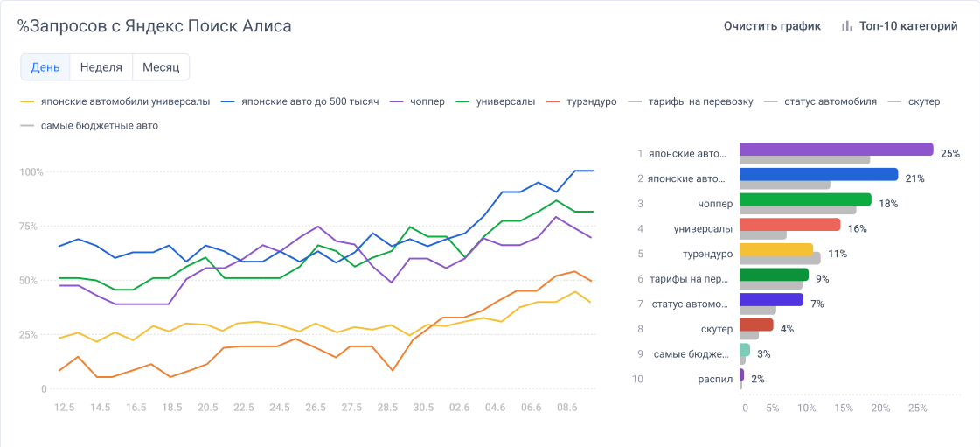
Task: Click the purple 25% bar in ranking
Action: tap(836, 149)
